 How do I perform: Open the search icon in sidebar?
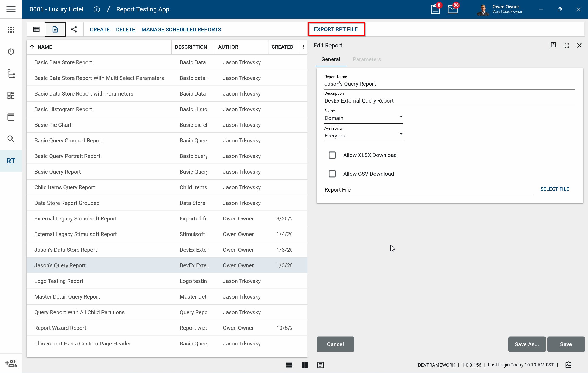pos(11,139)
